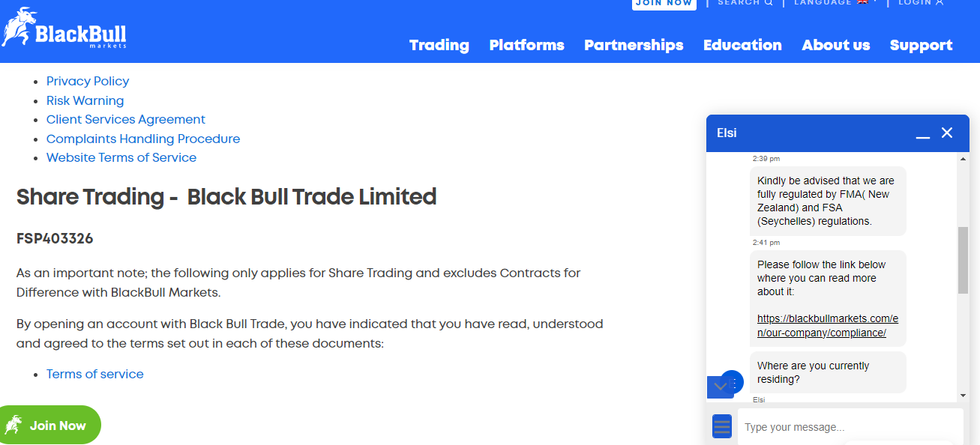Focus the Type your message field
The height and width of the screenshot is (445, 980).
(x=850, y=427)
